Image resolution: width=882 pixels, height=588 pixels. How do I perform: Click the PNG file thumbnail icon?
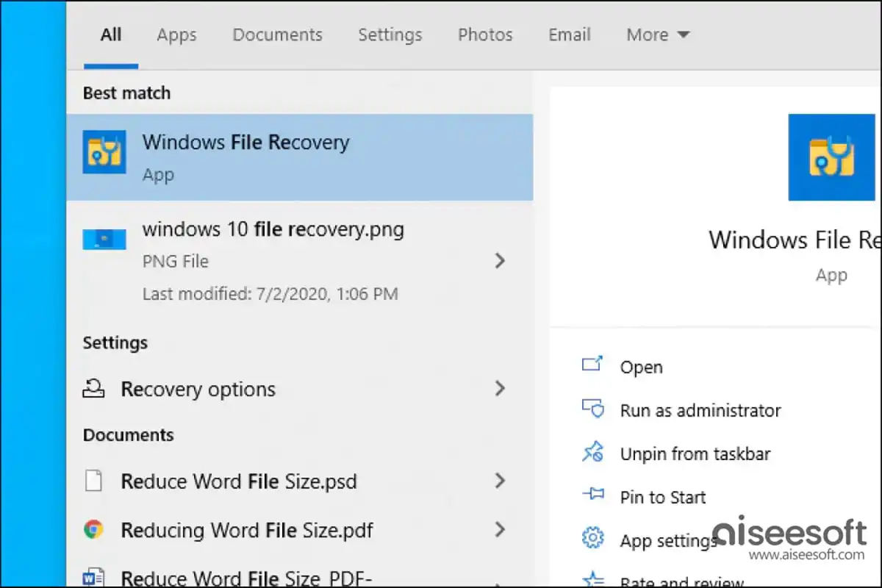click(x=104, y=240)
